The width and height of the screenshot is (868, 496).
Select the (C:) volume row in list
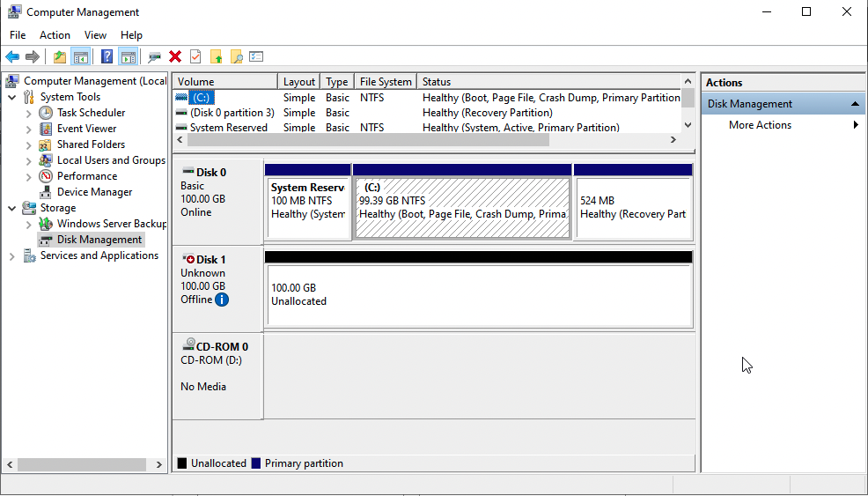tap(427, 98)
